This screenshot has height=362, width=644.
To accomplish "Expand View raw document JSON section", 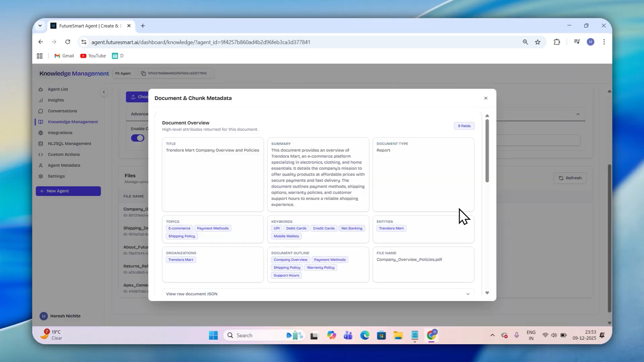I will pos(318,294).
